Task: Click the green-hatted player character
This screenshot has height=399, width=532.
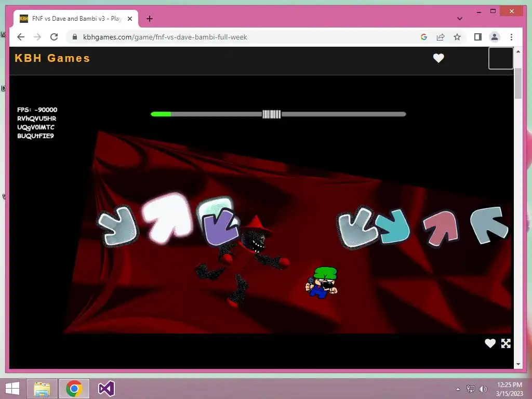Action: tap(322, 282)
